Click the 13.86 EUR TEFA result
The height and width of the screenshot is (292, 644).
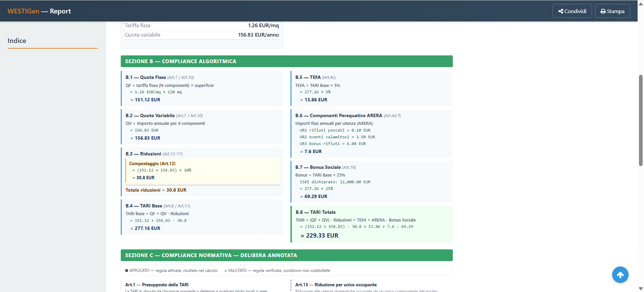tap(316, 100)
